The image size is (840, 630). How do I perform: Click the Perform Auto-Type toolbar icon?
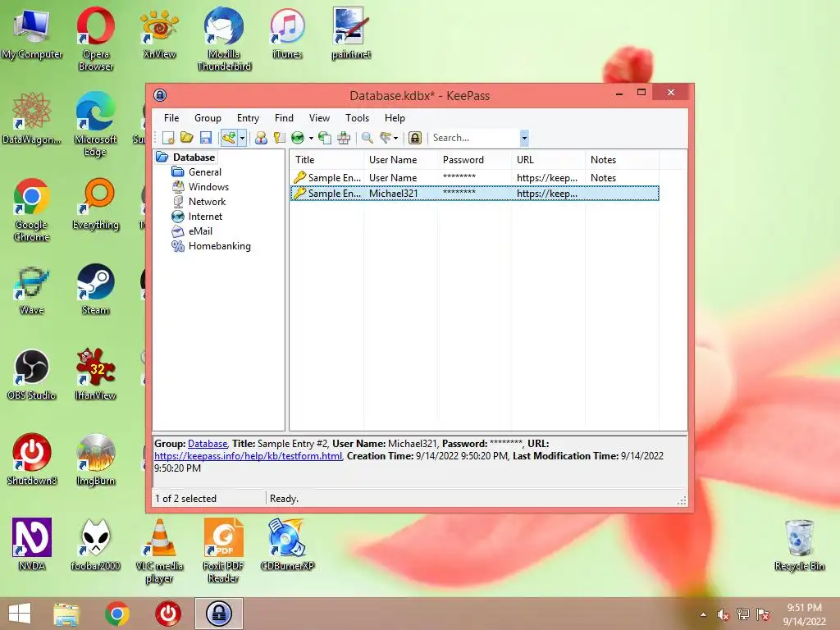point(344,138)
